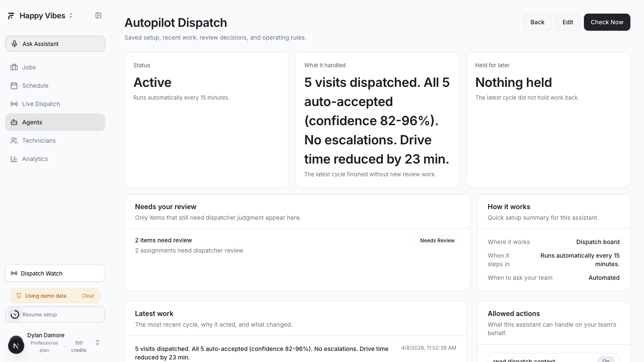Click the Needs Review badge
Screen dimensions: 644x362
tap(437, 240)
